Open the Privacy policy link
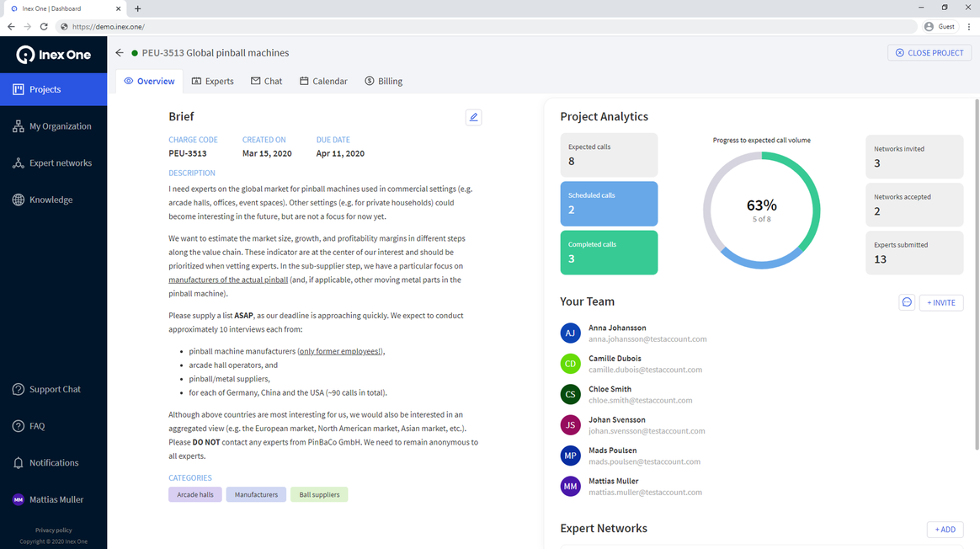 pos(54,530)
